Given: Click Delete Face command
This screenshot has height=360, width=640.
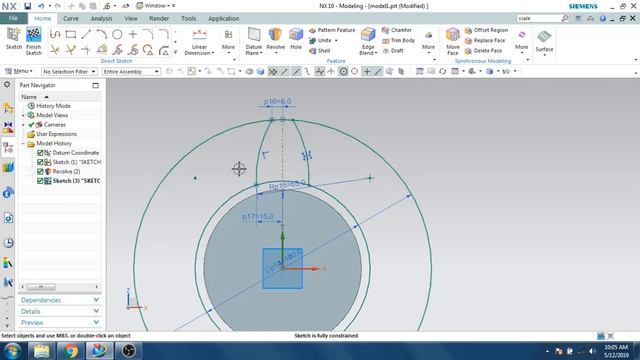Looking at the screenshot, I should tap(483, 51).
